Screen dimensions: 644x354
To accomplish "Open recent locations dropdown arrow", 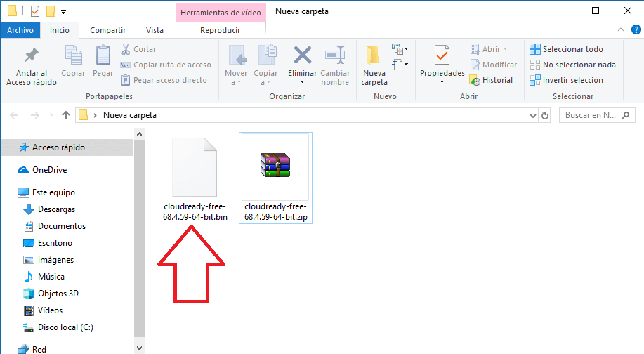I will (51, 115).
